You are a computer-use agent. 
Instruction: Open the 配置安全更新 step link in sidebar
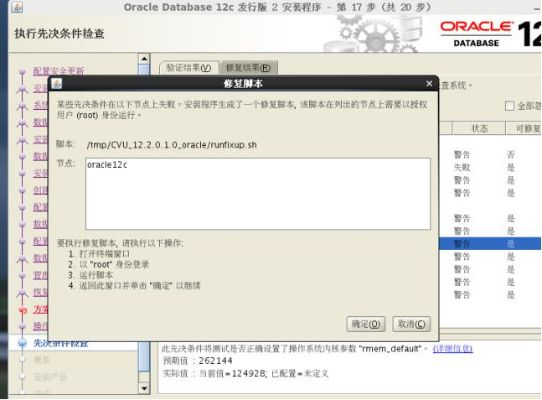coord(59,71)
